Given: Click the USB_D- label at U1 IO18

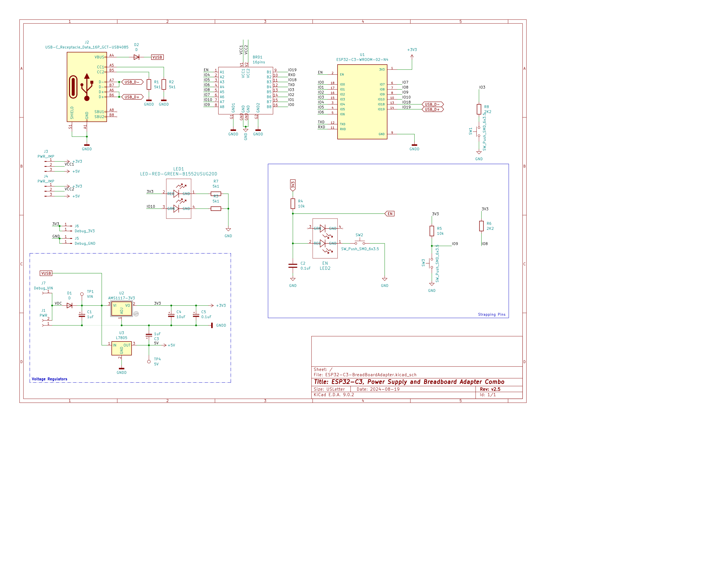Looking at the screenshot, I should click(433, 104).
